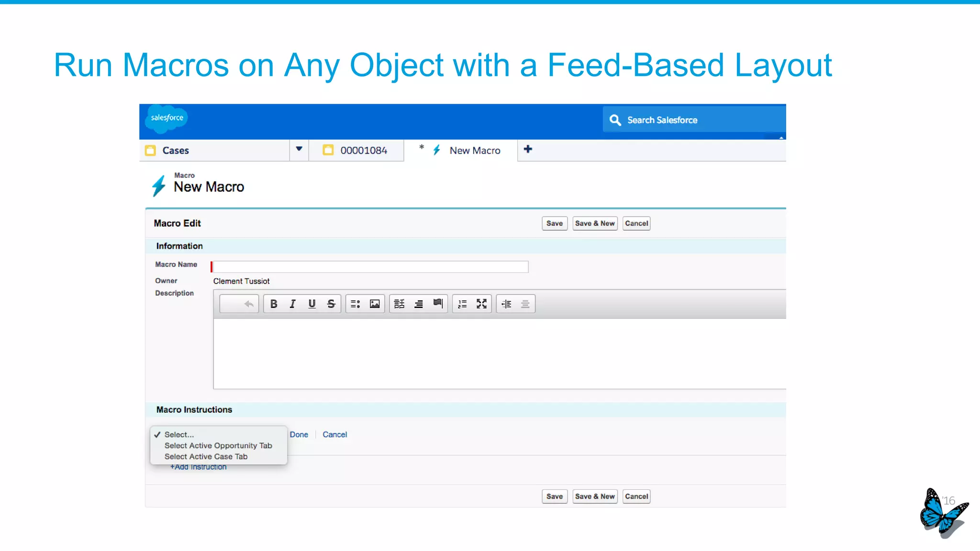Align text right in the Description editor
This screenshot has width=980, height=551.
[x=419, y=304]
